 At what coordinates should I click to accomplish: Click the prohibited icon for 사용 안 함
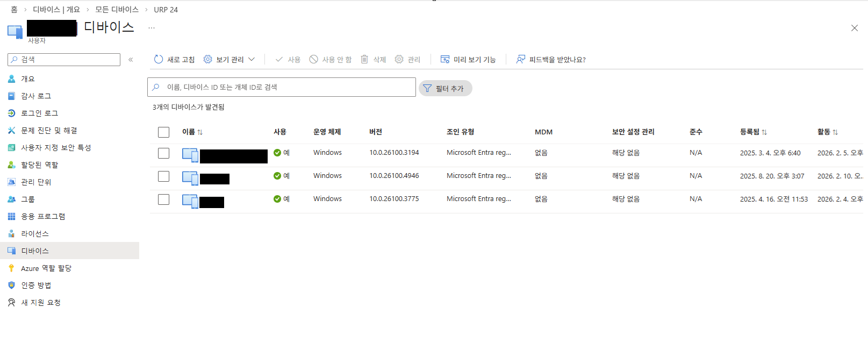pyautogui.click(x=313, y=59)
